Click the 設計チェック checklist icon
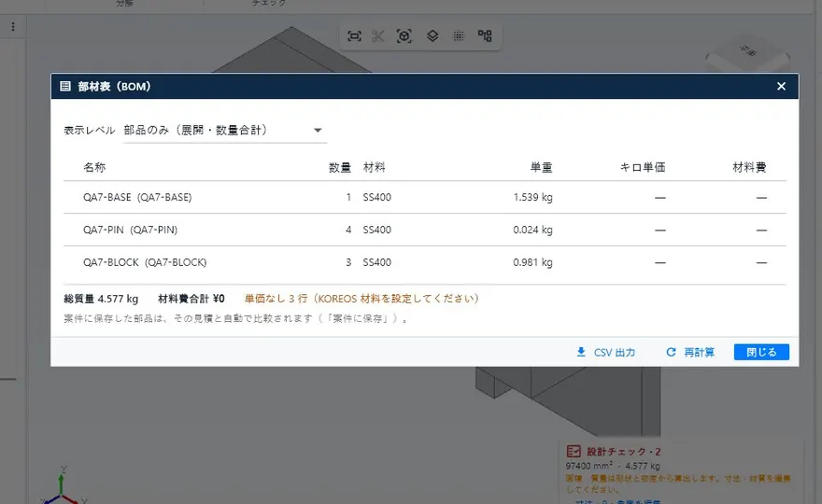Image resolution: width=822 pixels, height=504 pixels. click(x=574, y=451)
